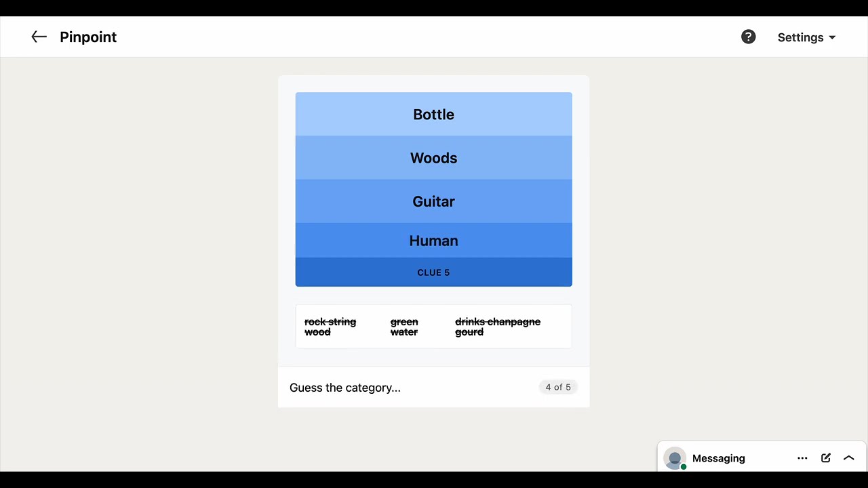Expand the Messaging panel chevron

(848, 458)
